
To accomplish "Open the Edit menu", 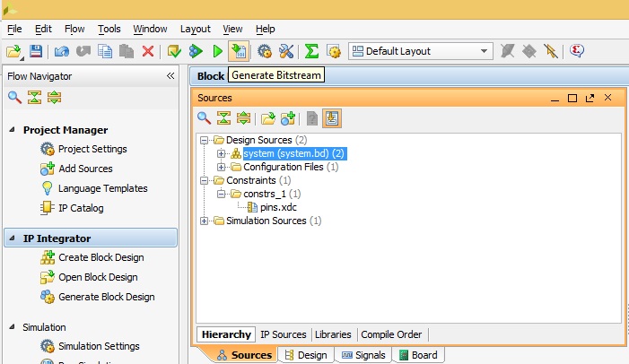I will point(43,29).
